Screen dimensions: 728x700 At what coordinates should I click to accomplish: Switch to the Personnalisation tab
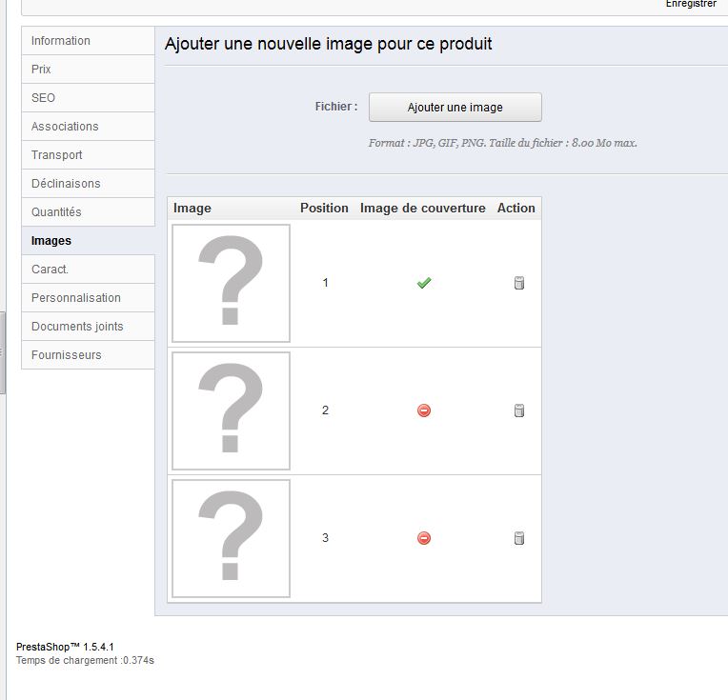(89, 297)
